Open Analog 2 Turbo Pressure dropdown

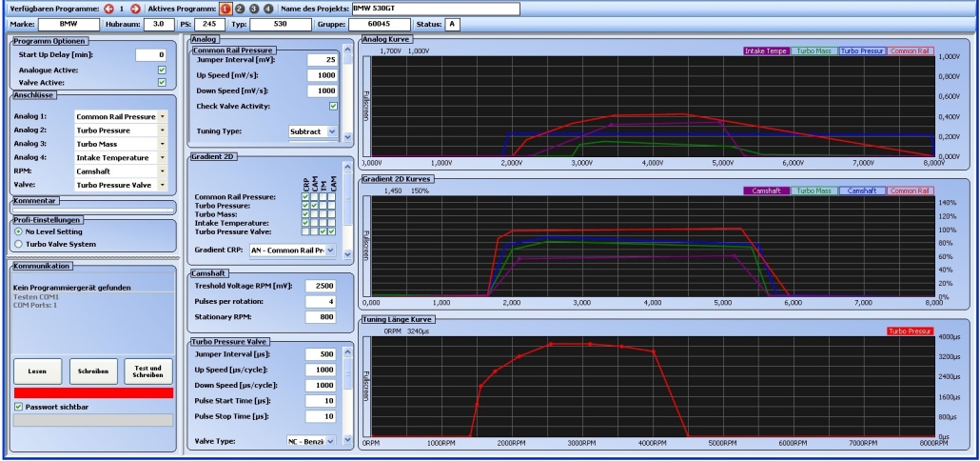[163, 130]
